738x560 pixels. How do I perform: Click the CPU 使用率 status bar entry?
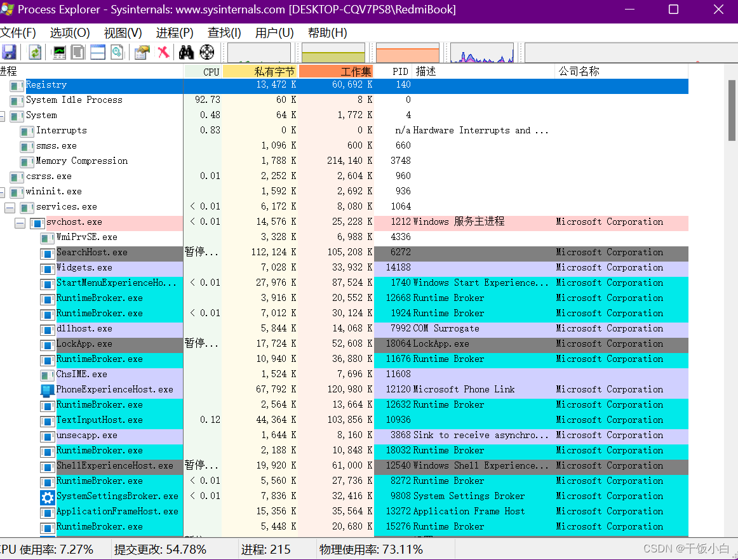(46, 550)
